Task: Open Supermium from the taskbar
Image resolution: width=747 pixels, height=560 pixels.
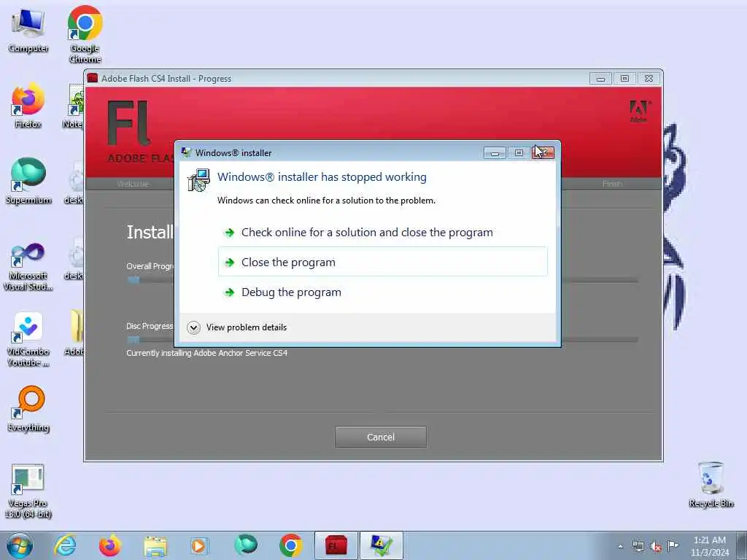Action: click(245, 545)
